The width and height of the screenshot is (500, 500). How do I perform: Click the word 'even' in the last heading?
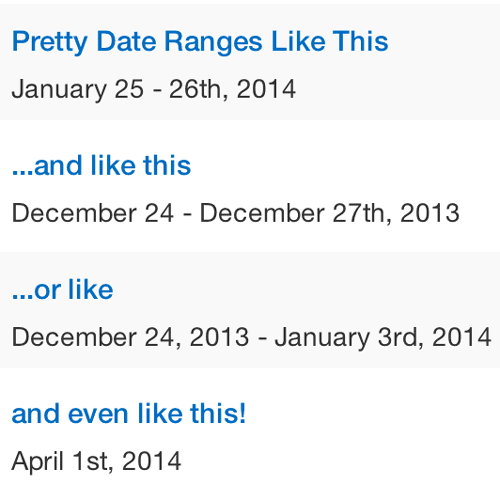(98, 414)
